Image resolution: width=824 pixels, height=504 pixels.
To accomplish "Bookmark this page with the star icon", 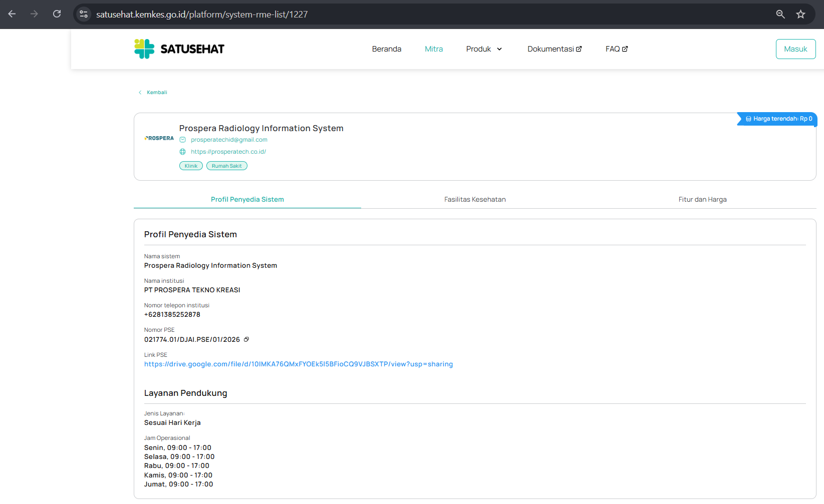I will [x=800, y=14].
